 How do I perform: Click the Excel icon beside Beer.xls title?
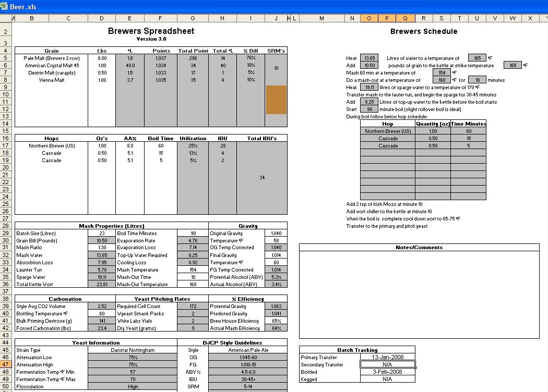(x=4, y=7)
